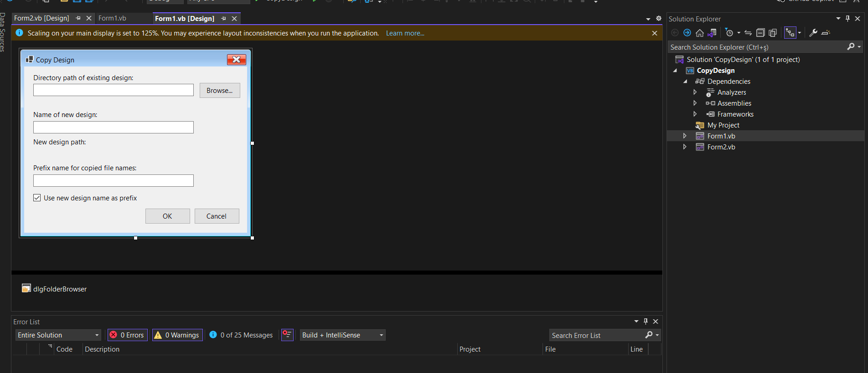Open the Entire Solution scope dropdown

58,335
